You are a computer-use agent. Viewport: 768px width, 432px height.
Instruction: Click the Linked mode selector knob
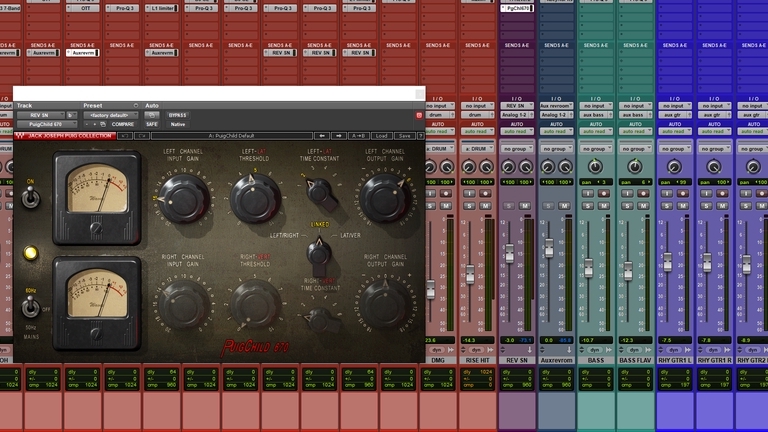point(319,255)
